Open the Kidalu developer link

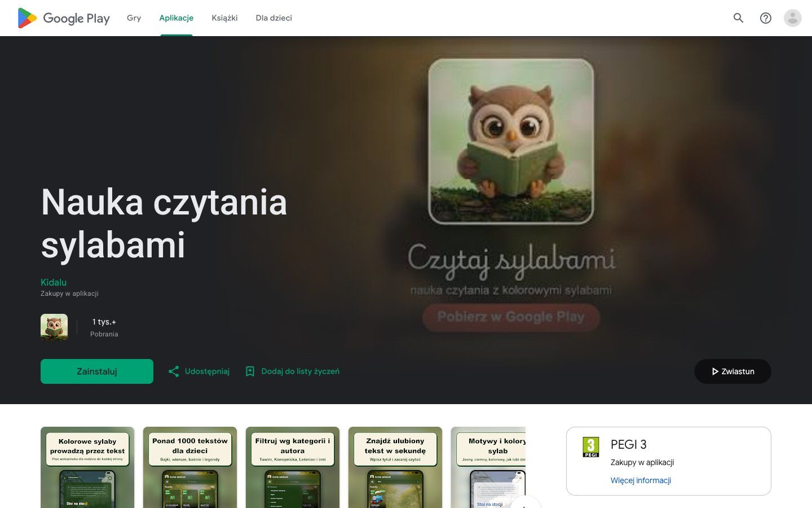[x=54, y=282]
